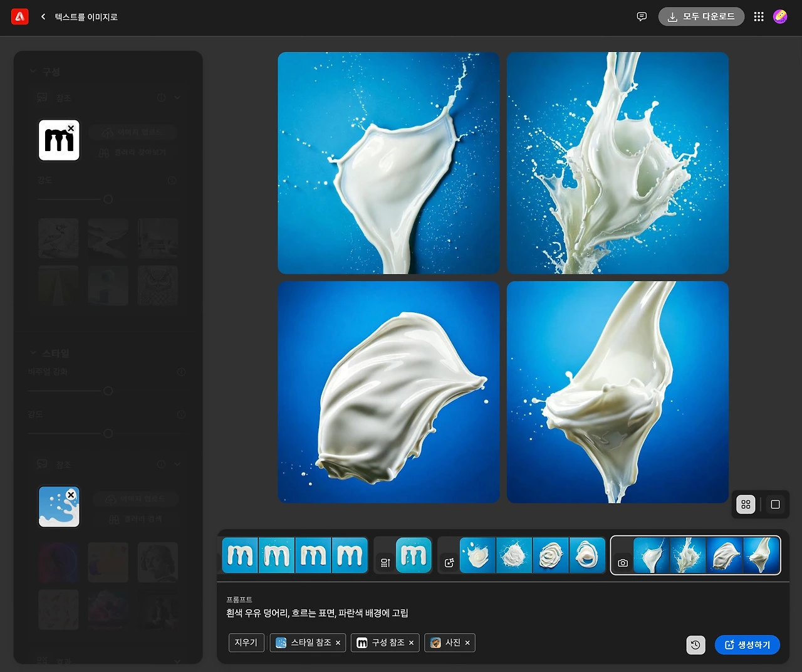
Task: Select last thumbnail in highlighted history group
Action: pos(761,555)
